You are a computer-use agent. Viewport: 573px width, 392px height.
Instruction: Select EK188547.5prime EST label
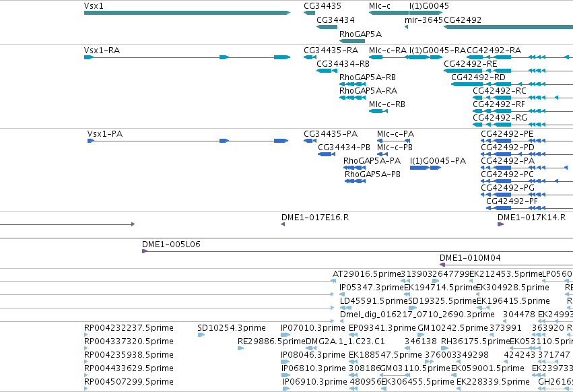pyautogui.click(x=385, y=355)
